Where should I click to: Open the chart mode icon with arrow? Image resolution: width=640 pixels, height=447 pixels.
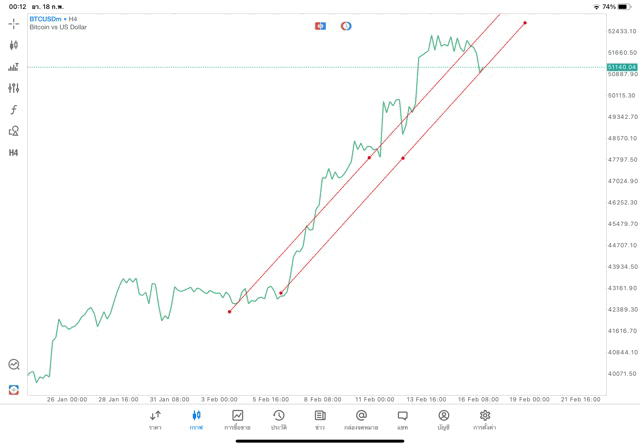click(x=14, y=67)
